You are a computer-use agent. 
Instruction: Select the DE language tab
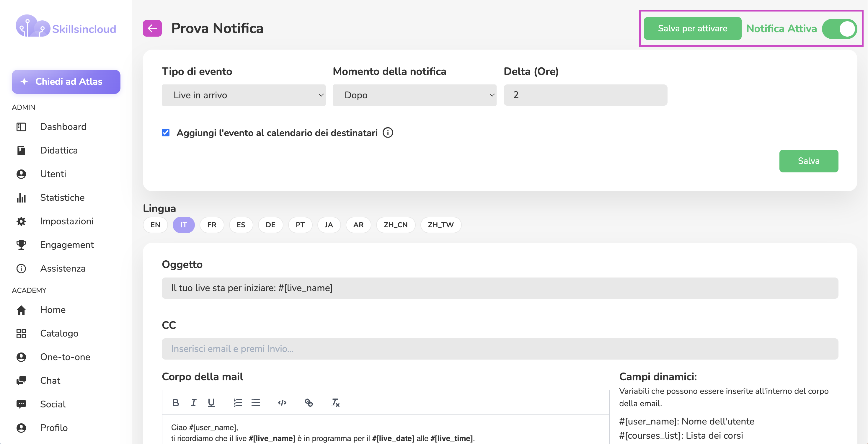coord(270,225)
